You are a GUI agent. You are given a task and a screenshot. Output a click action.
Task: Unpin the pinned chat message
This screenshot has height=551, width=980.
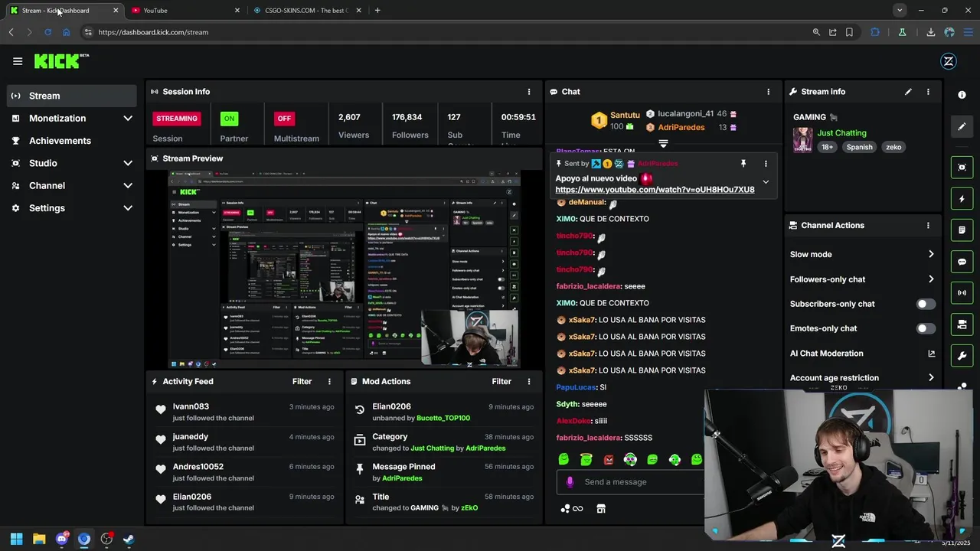coord(743,164)
